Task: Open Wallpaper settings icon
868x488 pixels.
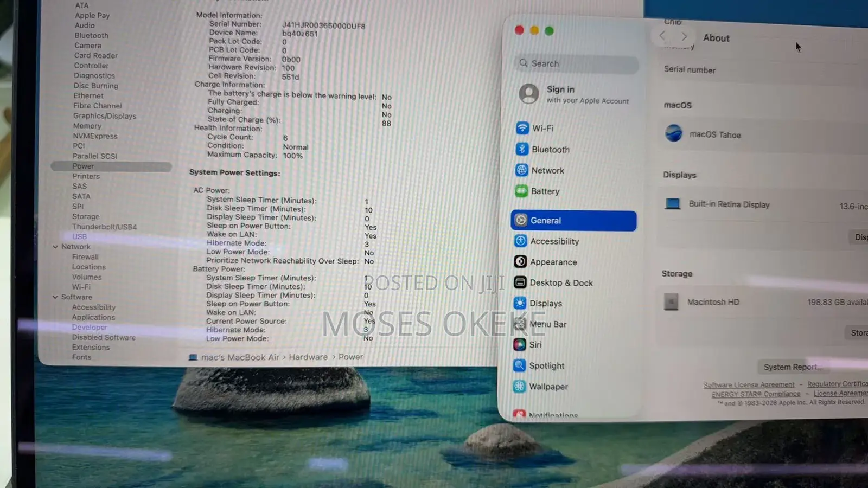Action: (519, 386)
